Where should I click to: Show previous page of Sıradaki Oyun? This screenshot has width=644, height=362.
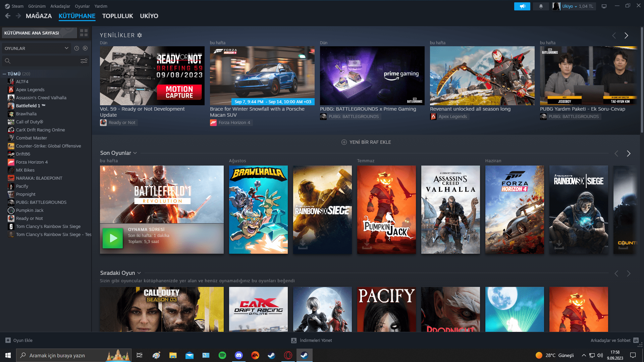(x=616, y=274)
